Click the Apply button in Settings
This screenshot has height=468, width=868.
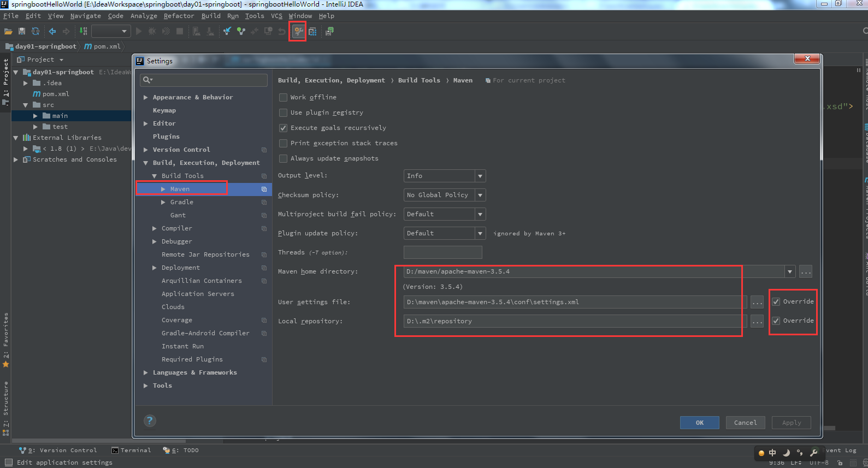click(x=792, y=423)
